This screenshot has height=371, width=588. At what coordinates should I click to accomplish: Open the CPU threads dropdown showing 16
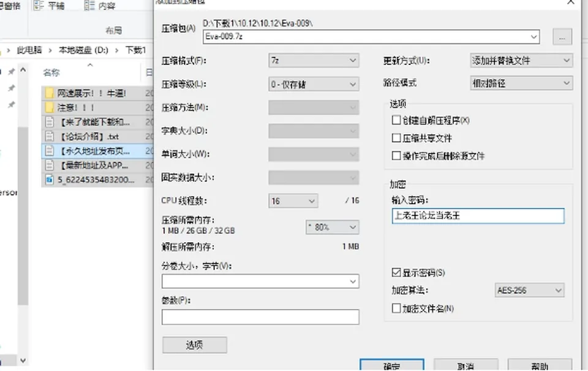(293, 201)
